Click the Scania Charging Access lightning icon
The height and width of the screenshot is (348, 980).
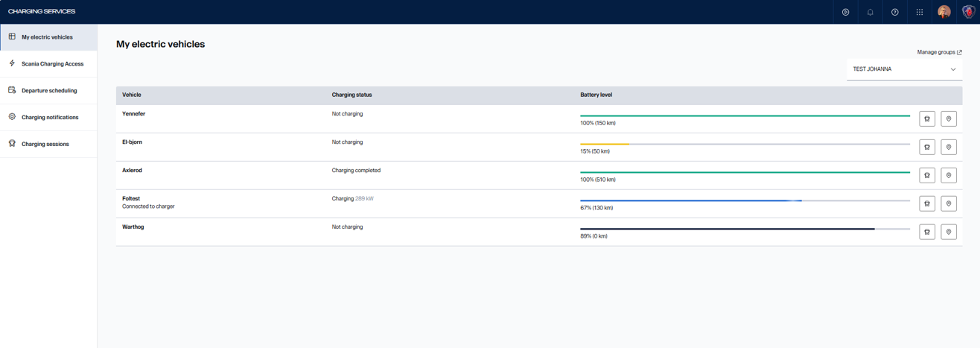point(12,63)
